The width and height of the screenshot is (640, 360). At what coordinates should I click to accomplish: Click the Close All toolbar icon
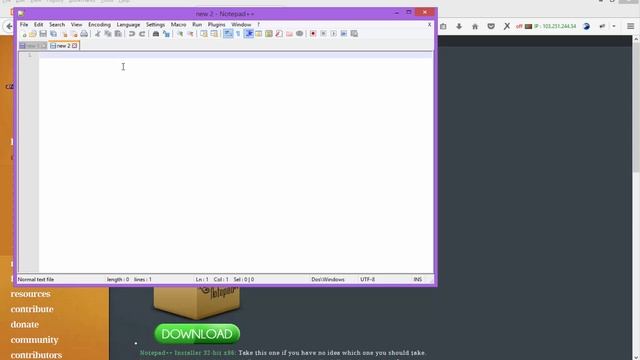[74, 34]
